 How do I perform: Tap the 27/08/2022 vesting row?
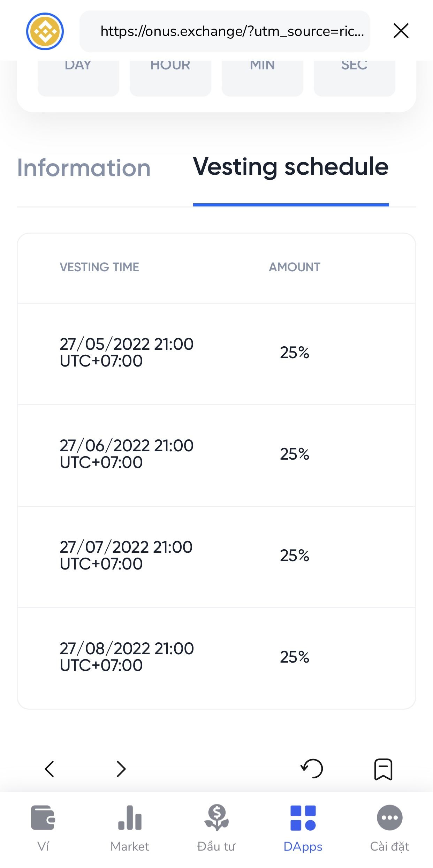click(216, 657)
